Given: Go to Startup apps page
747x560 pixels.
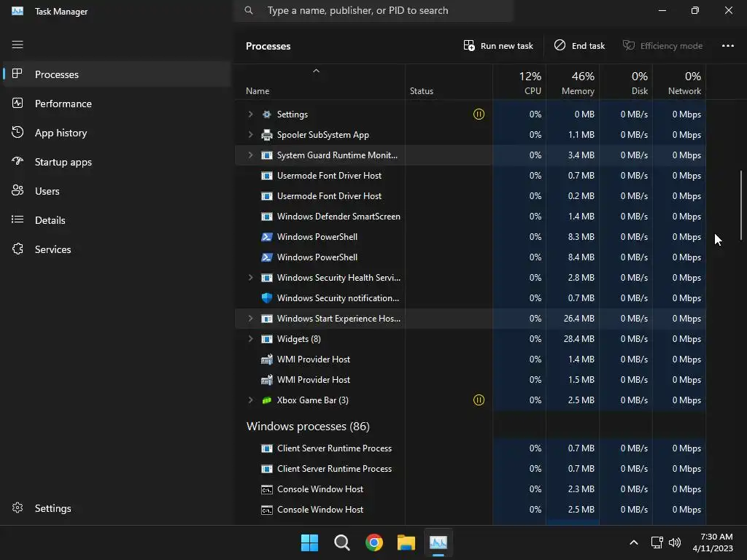Looking at the screenshot, I should pos(117,162).
